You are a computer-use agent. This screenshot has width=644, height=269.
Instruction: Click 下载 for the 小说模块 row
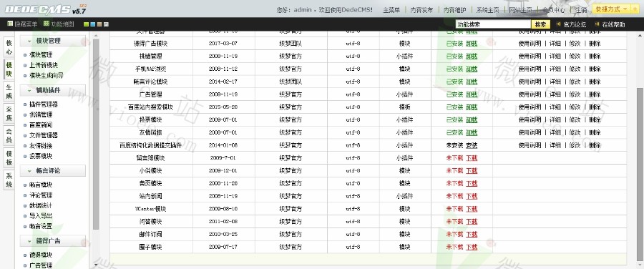coord(472,171)
